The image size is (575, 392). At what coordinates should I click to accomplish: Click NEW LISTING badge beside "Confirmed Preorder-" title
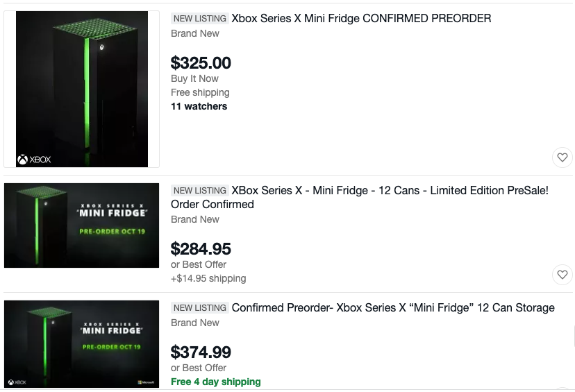(x=200, y=308)
